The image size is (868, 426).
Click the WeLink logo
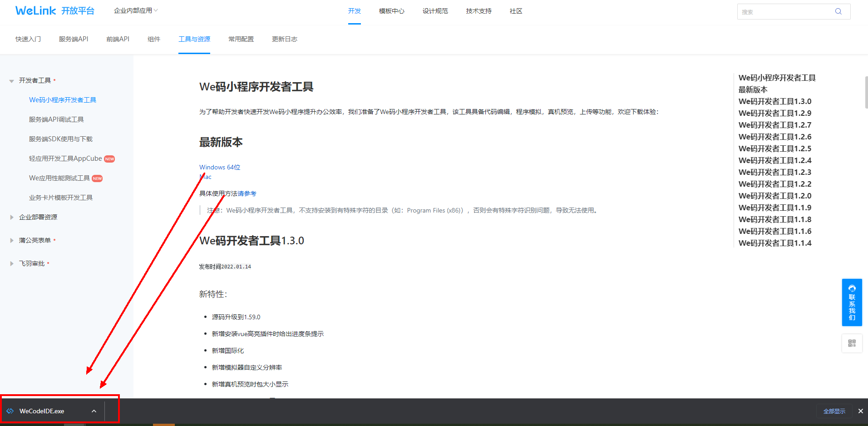(x=54, y=10)
